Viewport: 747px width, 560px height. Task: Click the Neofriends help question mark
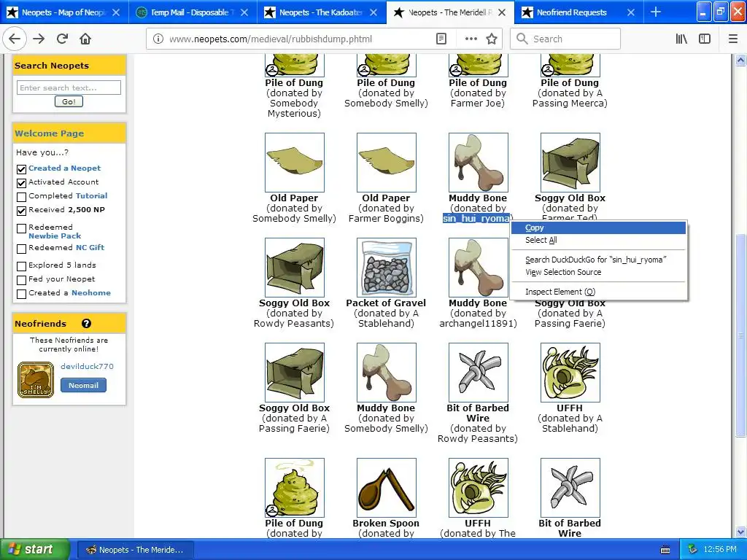click(x=86, y=324)
